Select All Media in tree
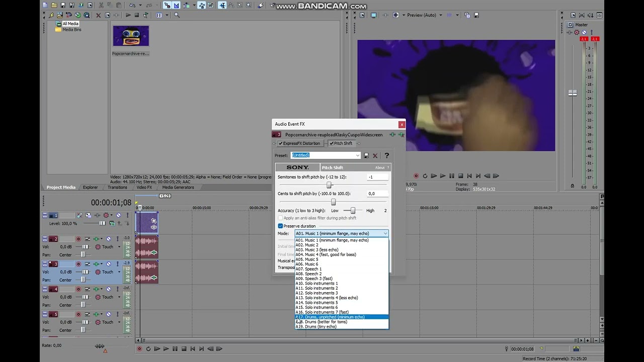 70,24
